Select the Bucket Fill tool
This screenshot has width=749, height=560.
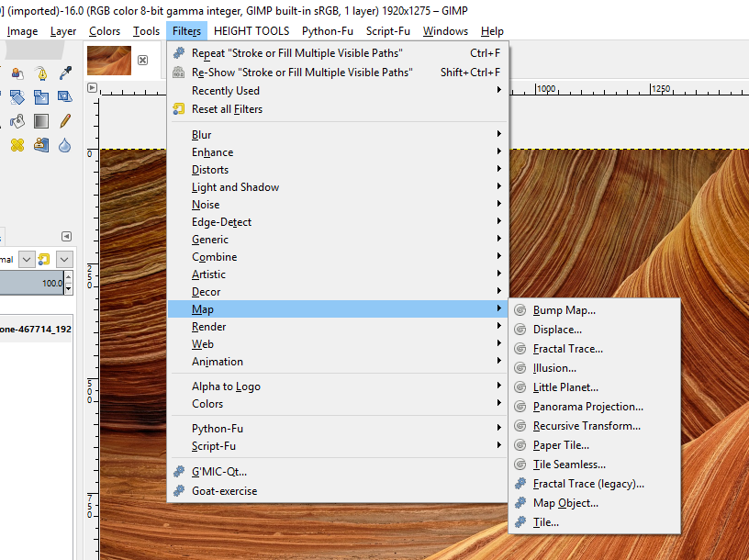click(x=17, y=121)
